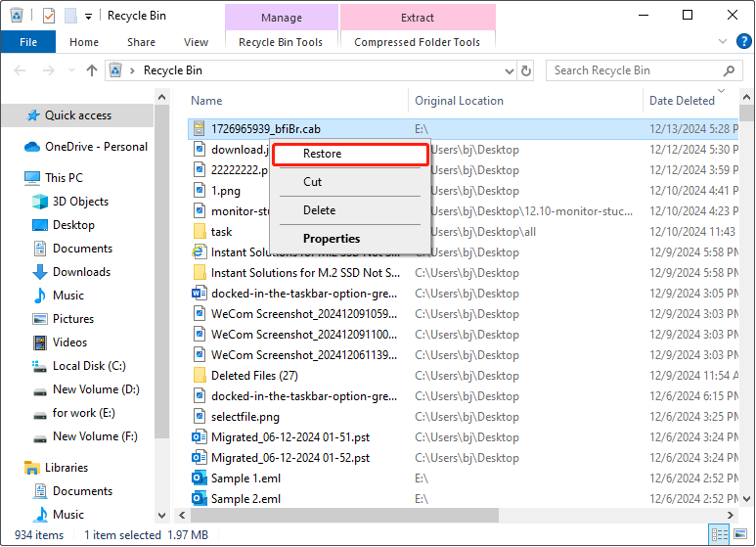The image size is (756, 547).
Task: Click navigation pane scrollbar down arrow
Action: coord(162,515)
